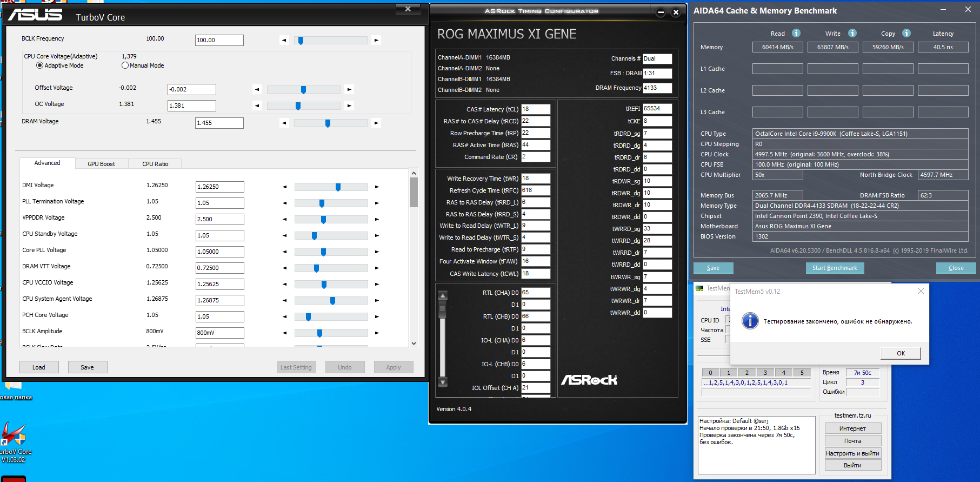Click Apply in TurboV Core
The image size is (980, 482).
(394, 367)
